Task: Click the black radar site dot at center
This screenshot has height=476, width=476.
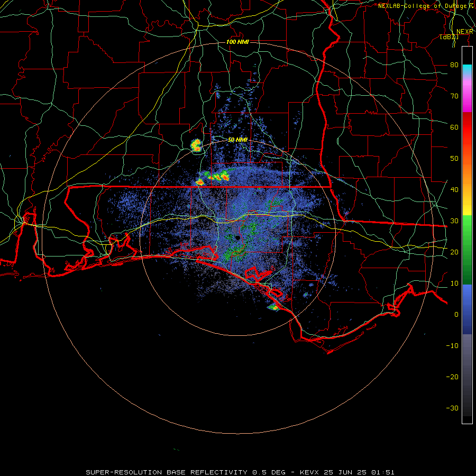Action: 237,238
